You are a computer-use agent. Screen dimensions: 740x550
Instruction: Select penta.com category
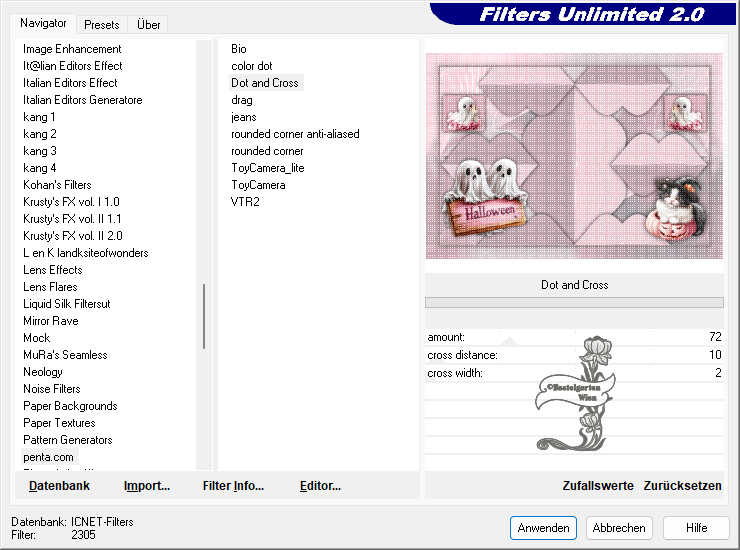pyautogui.click(x=48, y=457)
